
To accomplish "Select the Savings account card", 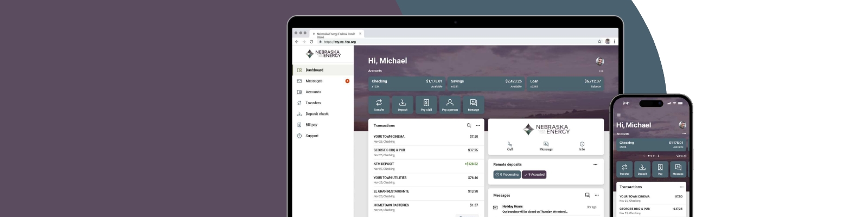I will [x=486, y=84].
